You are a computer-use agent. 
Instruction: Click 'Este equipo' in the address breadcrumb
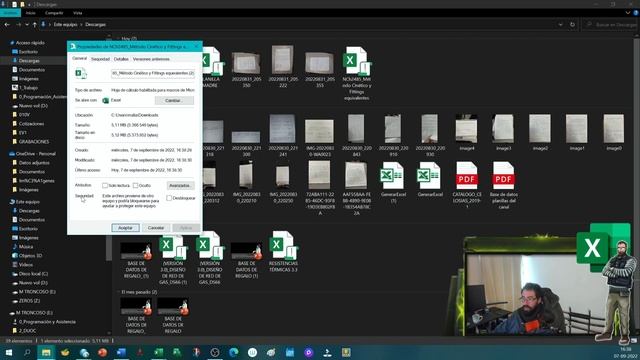pos(65,24)
